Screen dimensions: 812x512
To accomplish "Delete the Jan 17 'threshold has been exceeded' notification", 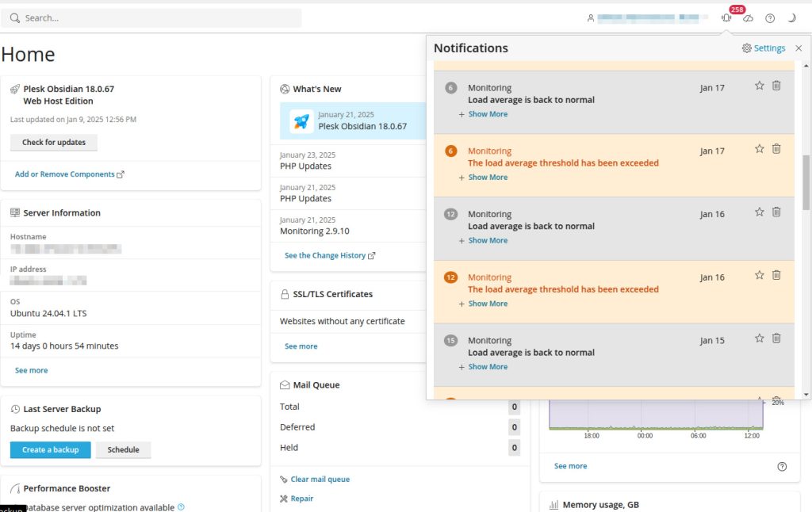I will [x=776, y=148].
